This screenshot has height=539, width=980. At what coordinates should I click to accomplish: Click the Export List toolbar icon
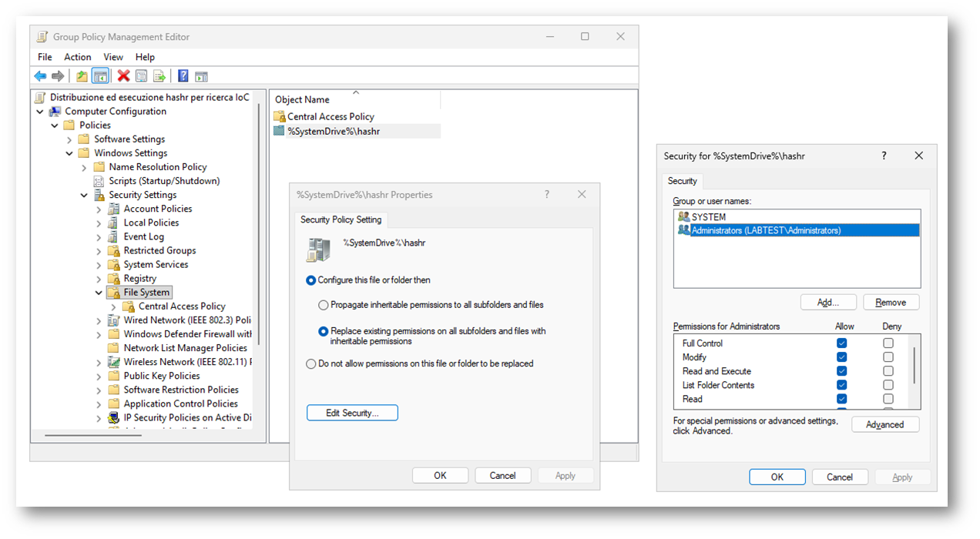click(x=159, y=76)
